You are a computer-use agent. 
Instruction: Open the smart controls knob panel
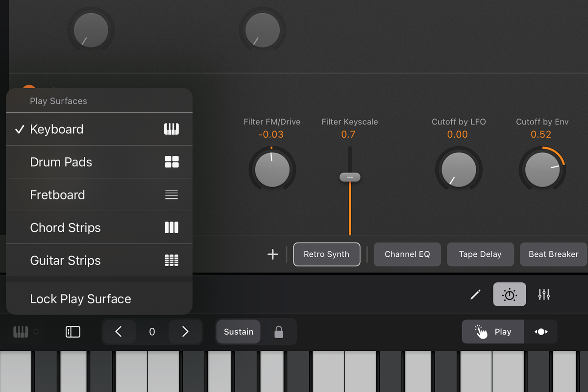[x=510, y=294]
